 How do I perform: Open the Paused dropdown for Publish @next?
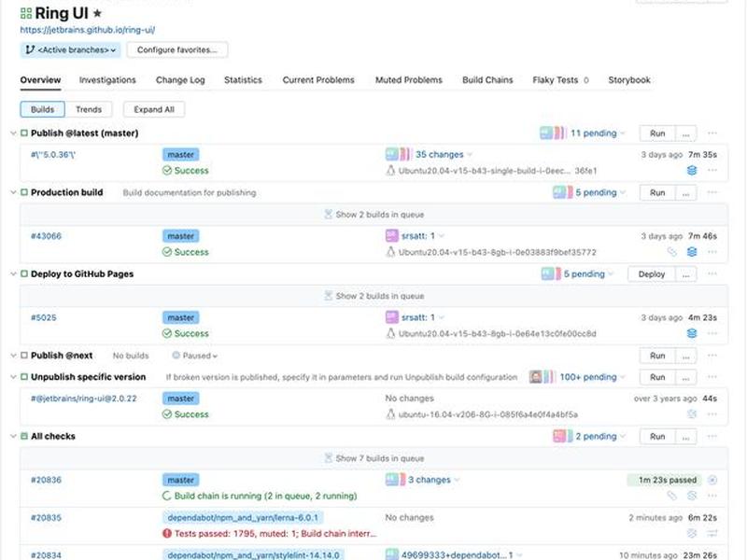click(195, 356)
